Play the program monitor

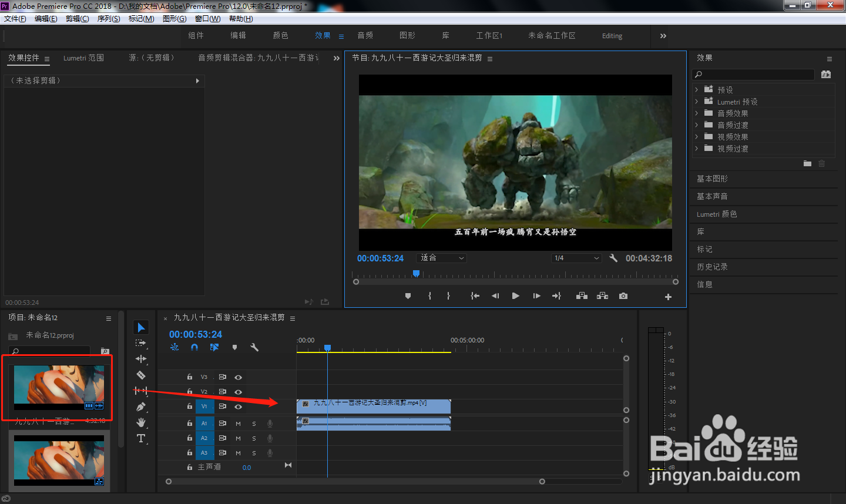click(x=515, y=296)
